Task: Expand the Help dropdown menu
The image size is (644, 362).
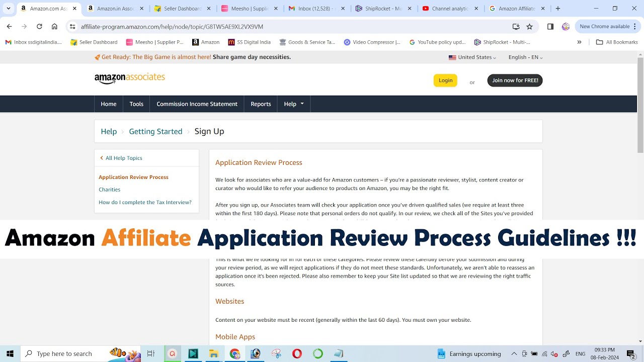Action: (x=294, y=104)
